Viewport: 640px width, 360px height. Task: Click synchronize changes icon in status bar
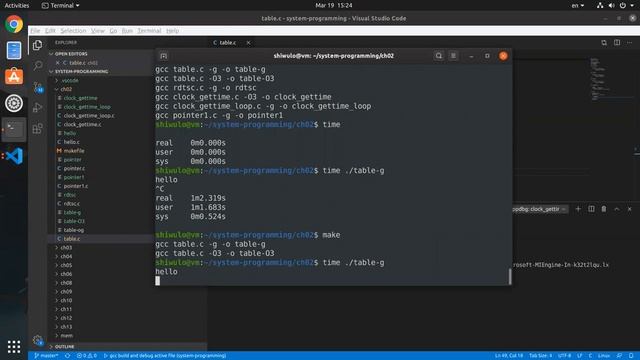point(67,356)
